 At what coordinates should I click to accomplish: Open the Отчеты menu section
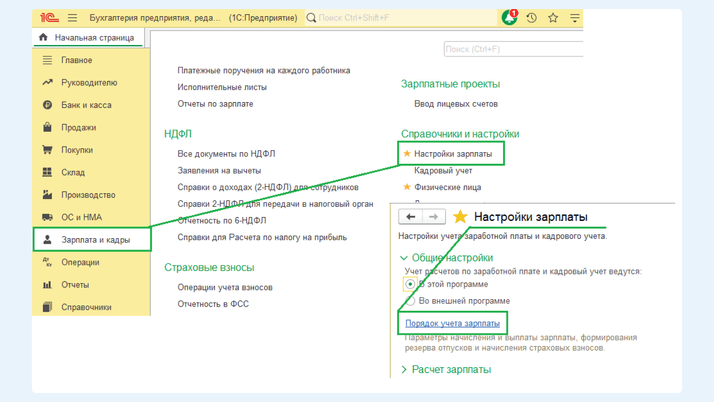pos(75,285)
